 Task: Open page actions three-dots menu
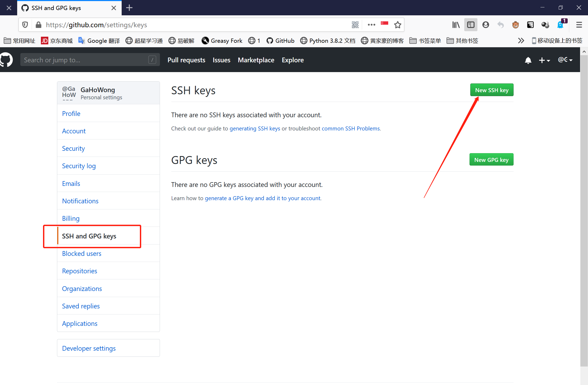[371, 25]
